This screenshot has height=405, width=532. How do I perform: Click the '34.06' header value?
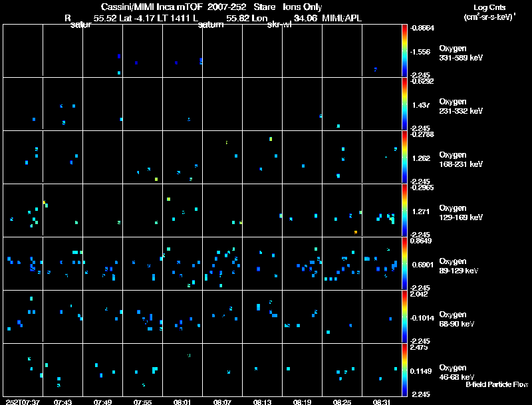click(305, 18)
